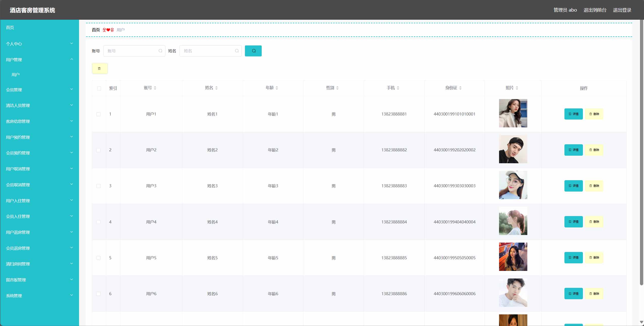Image resolution: width=644 pixels, height=326 pixels.
Task: Delete the 用户3 row
Action: [x=594, y=186]
